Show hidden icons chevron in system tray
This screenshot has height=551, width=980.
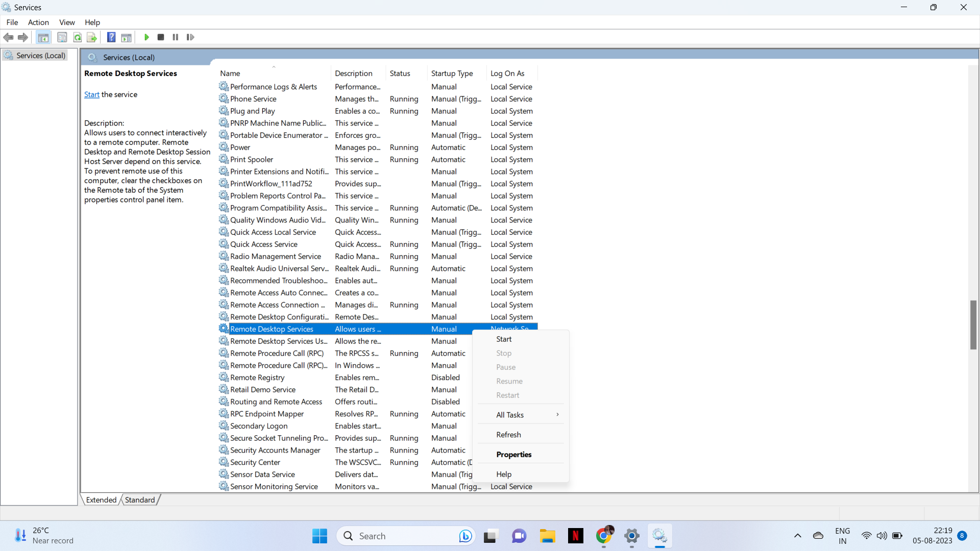pos(797,536)
